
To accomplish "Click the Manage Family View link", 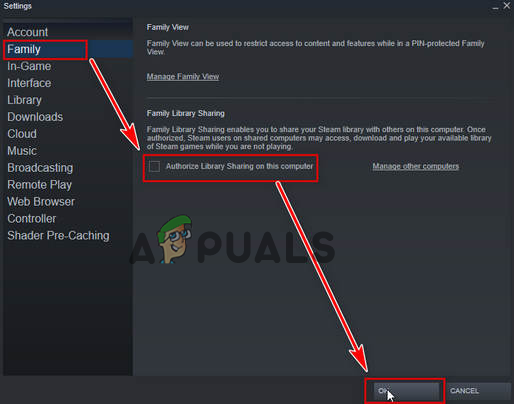I will [x=183, y=77].
